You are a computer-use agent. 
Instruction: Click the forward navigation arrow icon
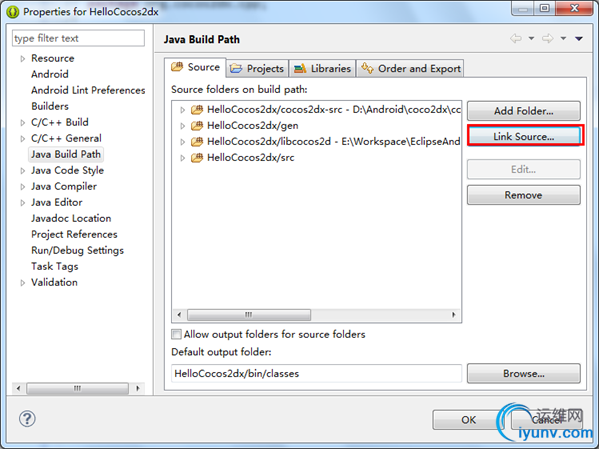(x=547, y=38)
